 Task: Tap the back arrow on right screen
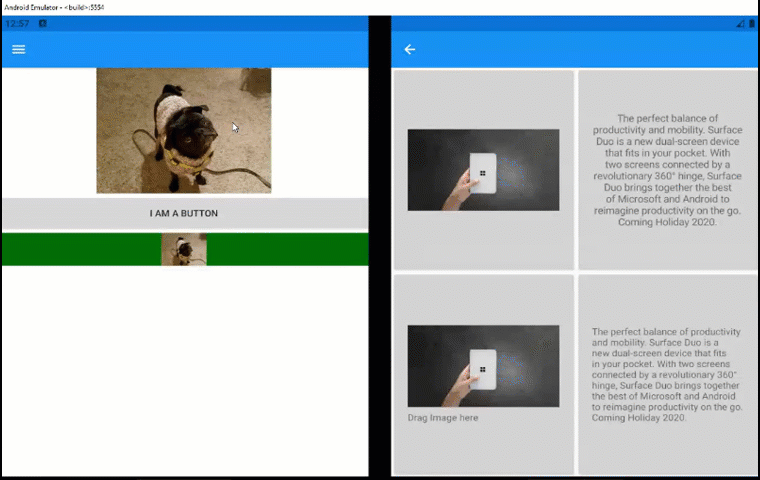coord(410,49)
